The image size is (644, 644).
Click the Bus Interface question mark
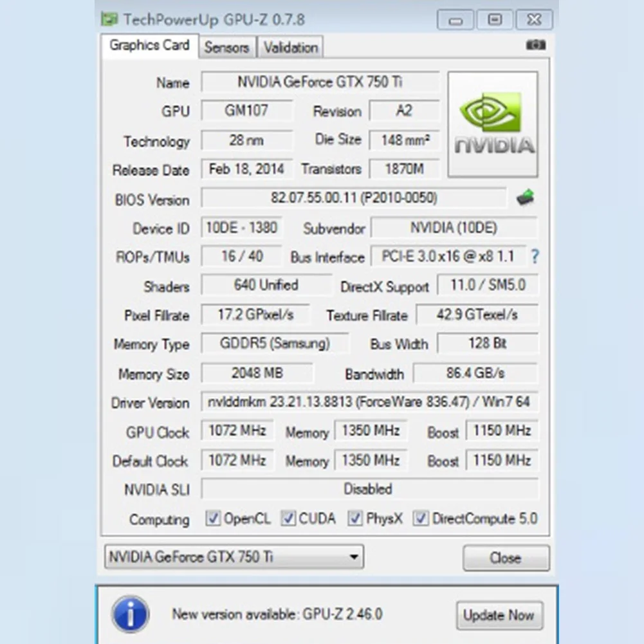535,257
